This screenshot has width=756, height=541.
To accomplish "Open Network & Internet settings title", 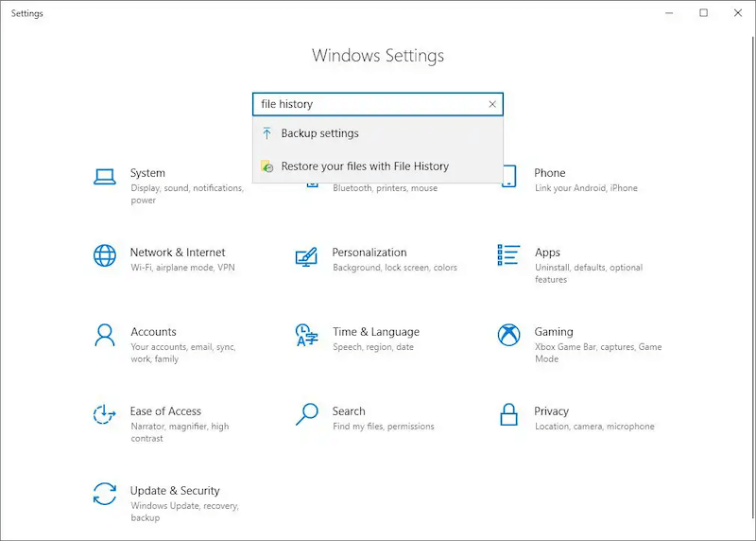I will click(x=178, y=253).
